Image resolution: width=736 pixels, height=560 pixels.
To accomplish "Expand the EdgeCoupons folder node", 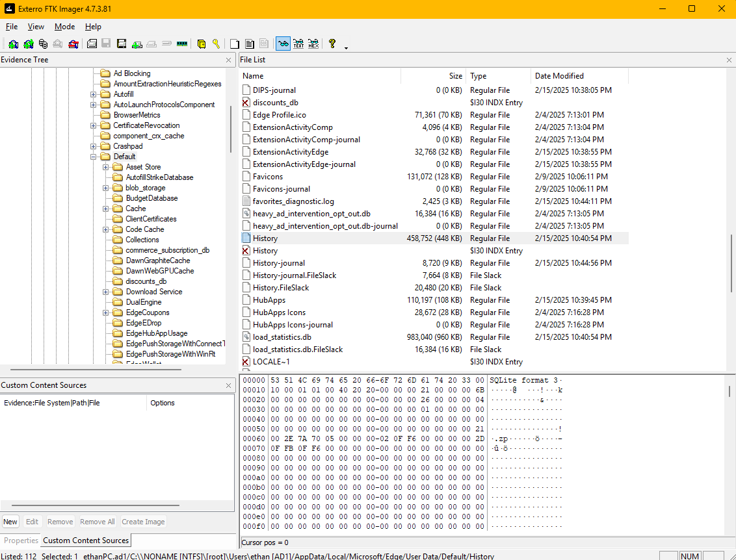I will point(106,312).
